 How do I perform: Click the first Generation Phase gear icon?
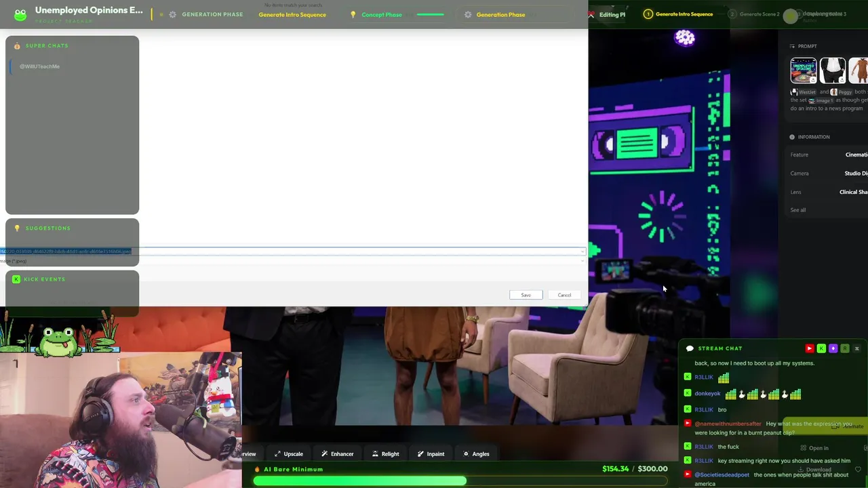pos(172,14)
